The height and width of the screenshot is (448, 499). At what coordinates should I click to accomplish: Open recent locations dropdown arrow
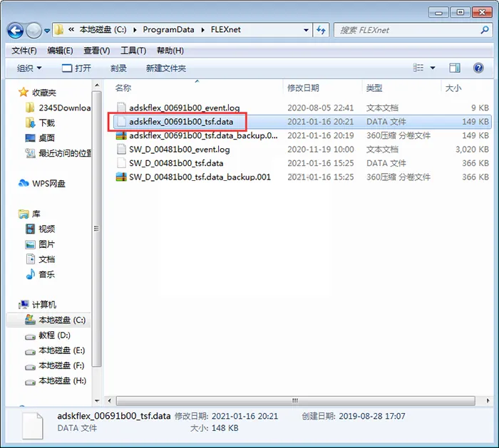click(x=47, y=31)
